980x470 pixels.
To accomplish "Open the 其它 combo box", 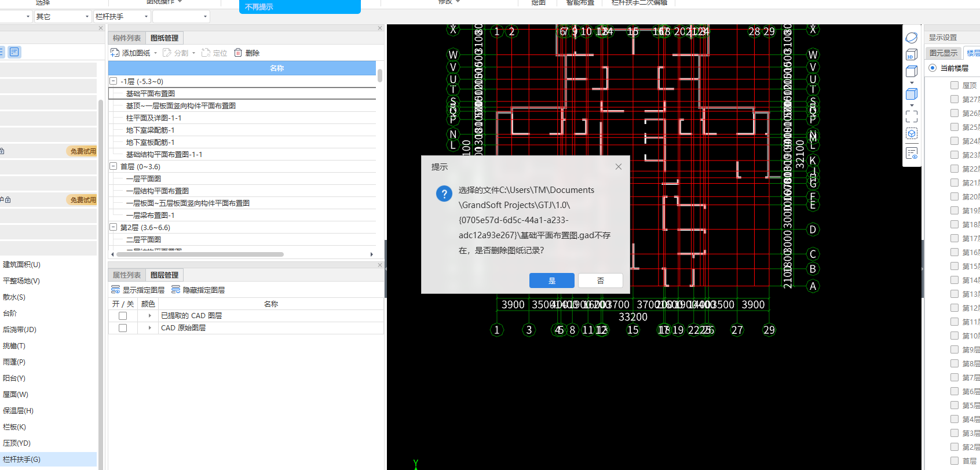I will coord(63,16).
